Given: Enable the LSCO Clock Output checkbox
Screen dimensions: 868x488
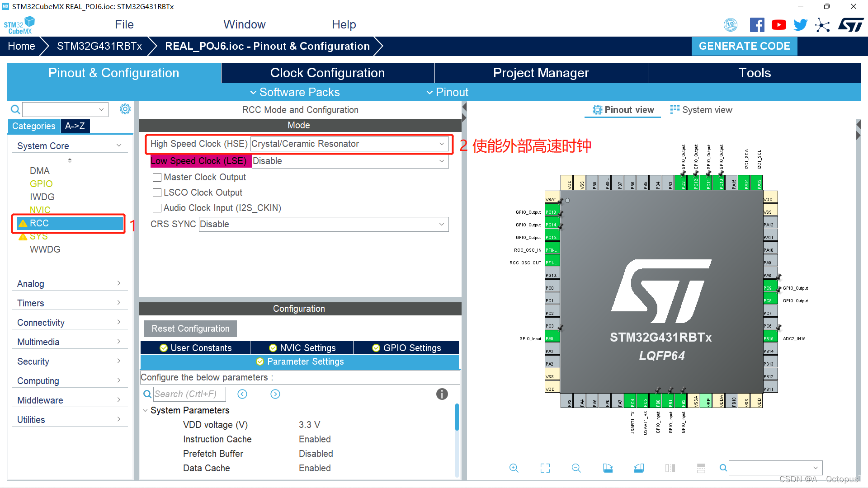Looking at the screenshot, I should click(x=157, y=193).
